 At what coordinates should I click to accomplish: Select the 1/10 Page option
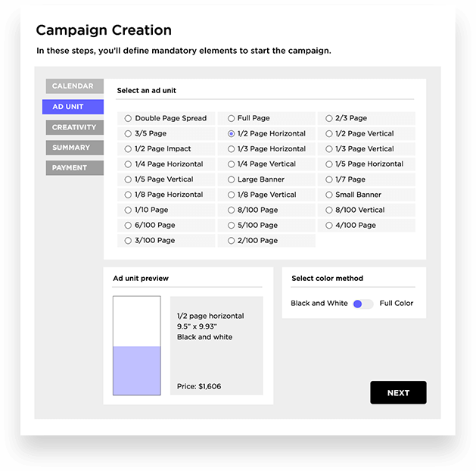128,210
